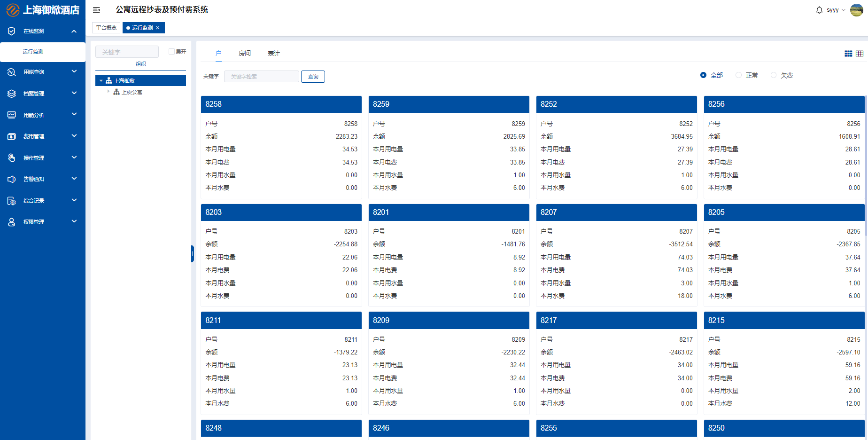Switch to the 表计 tab
868x440 pixels.
coord(274,53)
